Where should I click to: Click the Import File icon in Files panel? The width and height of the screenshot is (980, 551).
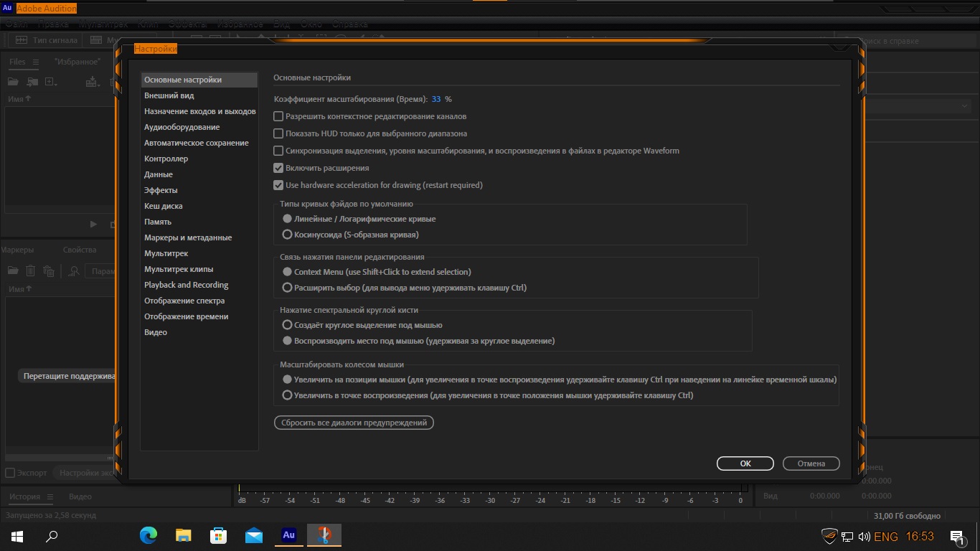(32, 83)
